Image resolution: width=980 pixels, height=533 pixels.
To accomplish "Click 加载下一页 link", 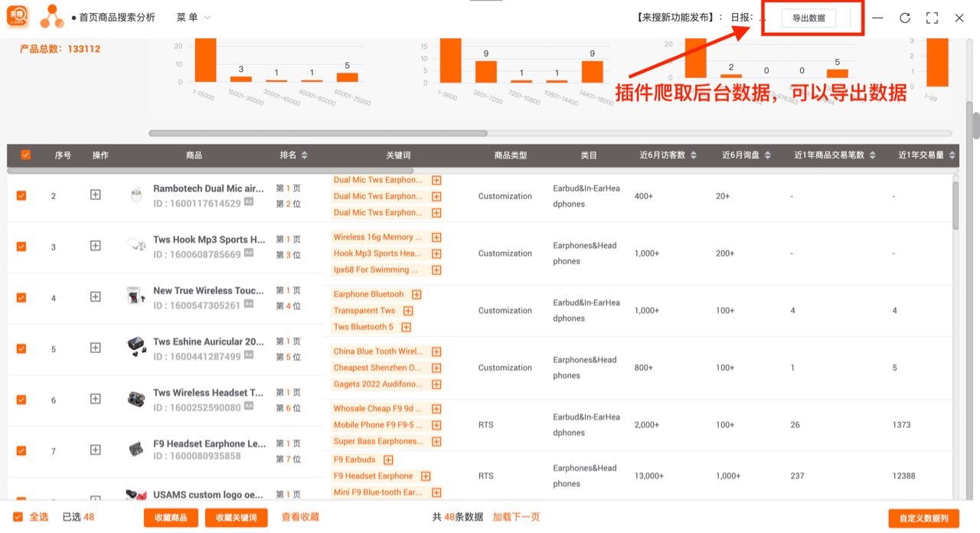I will (516, 517).
